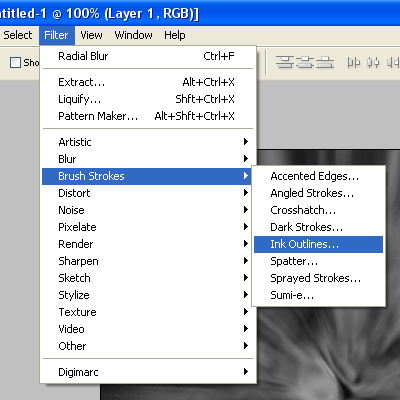Viewport: 400px width, 400px height.
Task: Expand the Sketch filter submenu
Action: click(x=148, y=278)
